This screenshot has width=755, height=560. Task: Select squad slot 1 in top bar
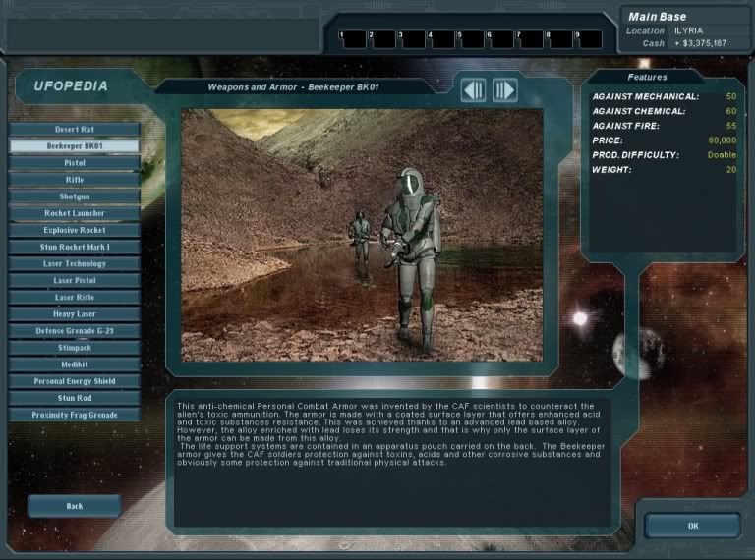(x=352, y=39)
